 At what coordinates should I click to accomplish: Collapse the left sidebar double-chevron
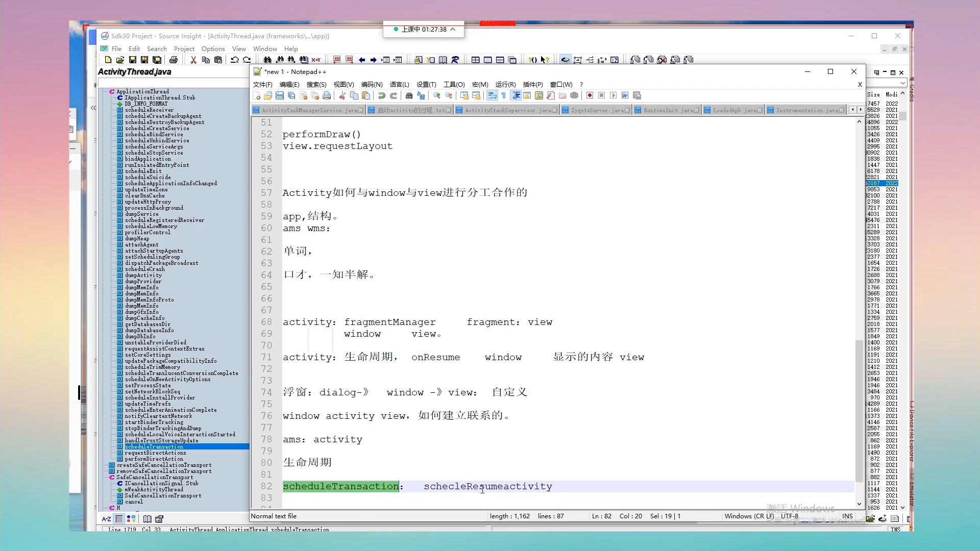(93, 108)
